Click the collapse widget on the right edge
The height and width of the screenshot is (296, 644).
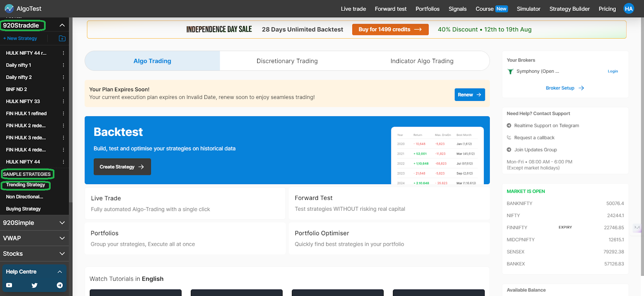(637, 227)
